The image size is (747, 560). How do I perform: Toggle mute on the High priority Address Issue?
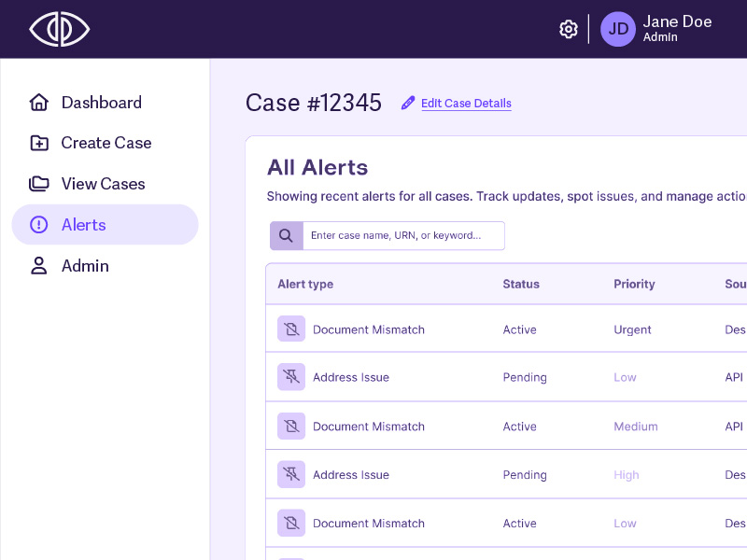click(291, 474)
